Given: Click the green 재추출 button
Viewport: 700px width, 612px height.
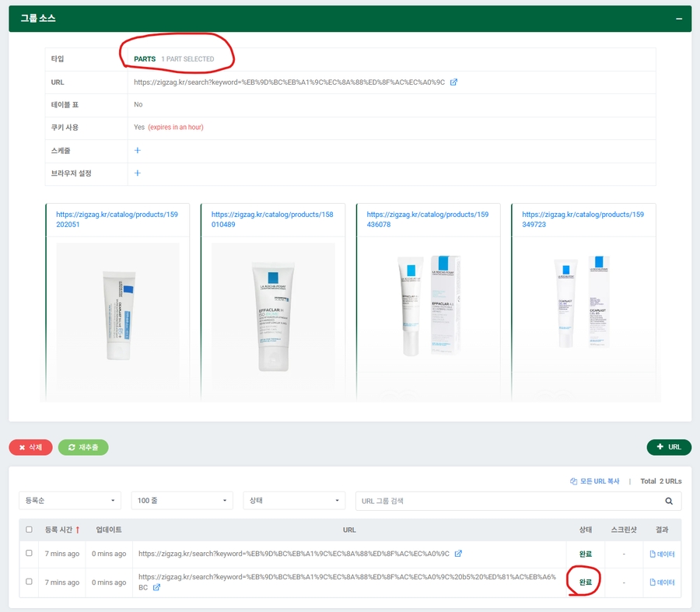Looking at the screenshot, I should pyautogui.click(x=83, y=447).
